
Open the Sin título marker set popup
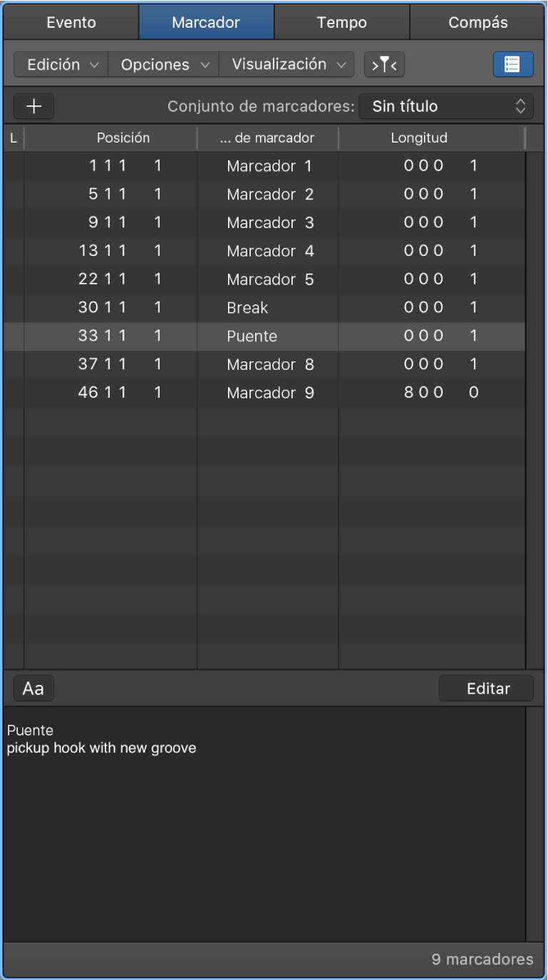click(x=446, y=107)
